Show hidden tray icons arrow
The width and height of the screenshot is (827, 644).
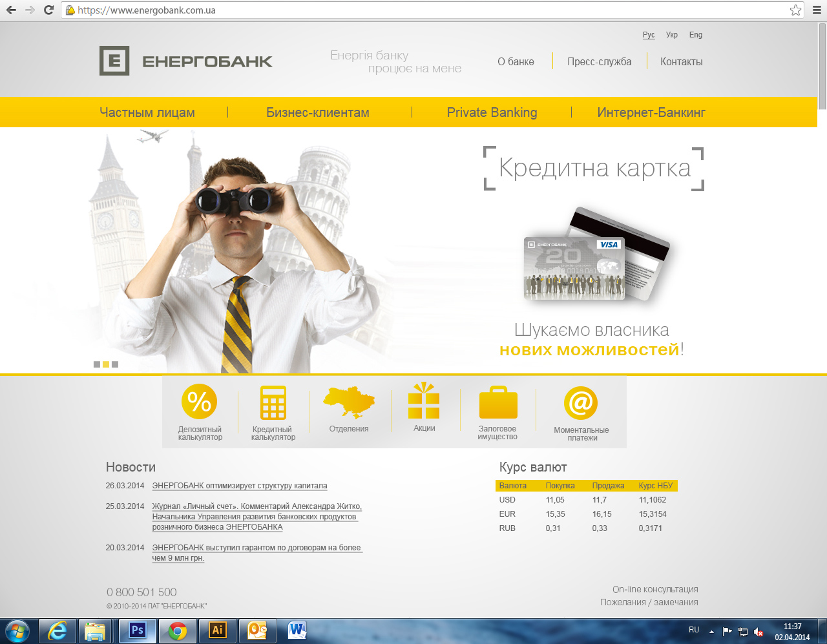[x=711, y=631]
